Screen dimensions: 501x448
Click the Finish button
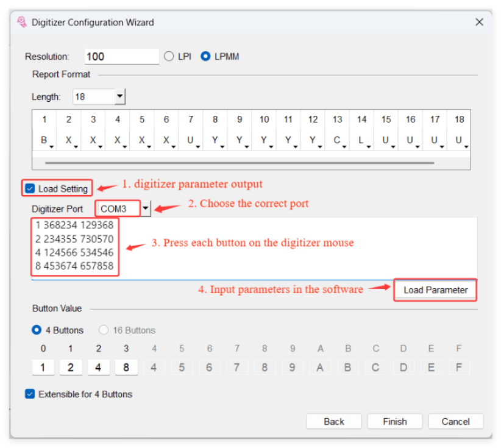coord(395,421)
